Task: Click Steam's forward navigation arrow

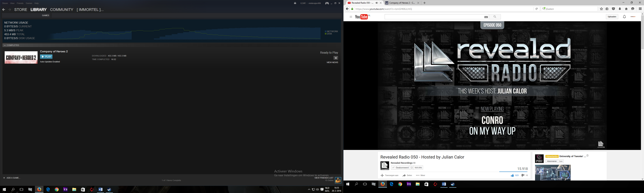Action: (9, 9)
